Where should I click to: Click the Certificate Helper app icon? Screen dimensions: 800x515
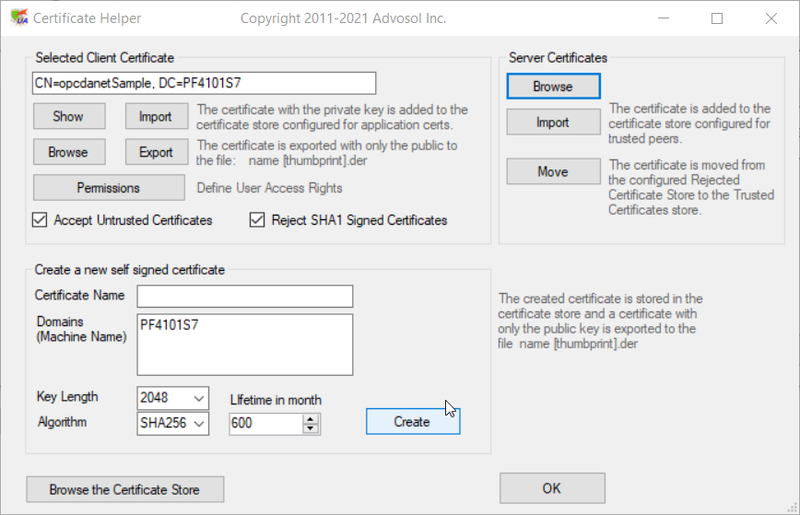coord(17,18)
